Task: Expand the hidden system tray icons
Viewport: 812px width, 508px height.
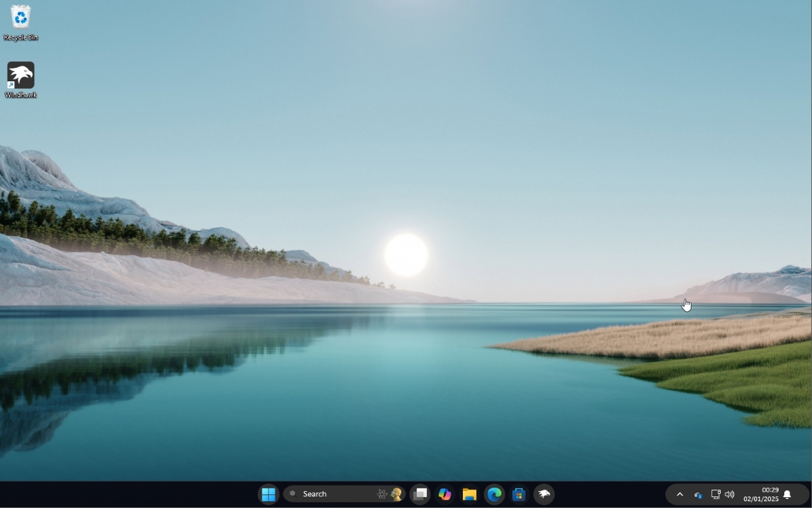Action: coord(680,494)
